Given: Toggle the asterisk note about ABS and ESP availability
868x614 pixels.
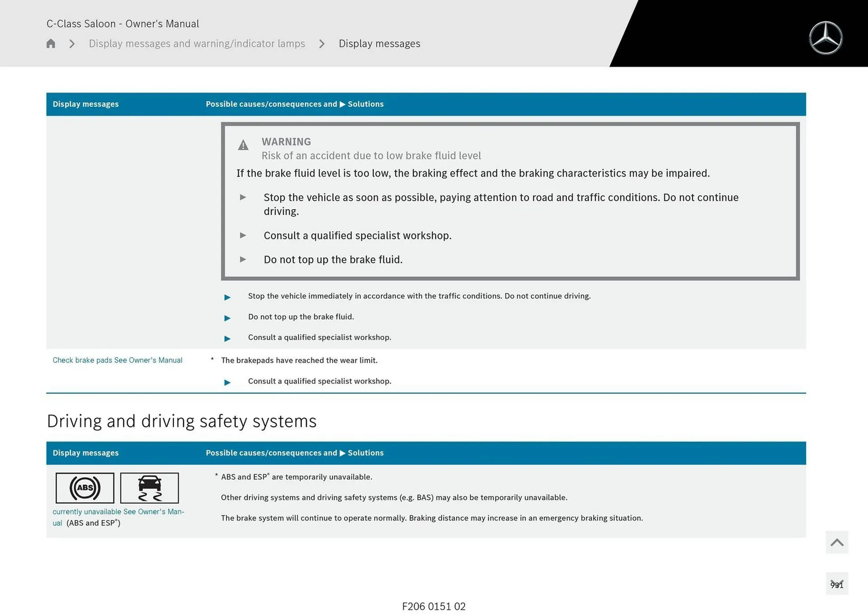Looking at the screenshot, I should [x=216, y=475].
